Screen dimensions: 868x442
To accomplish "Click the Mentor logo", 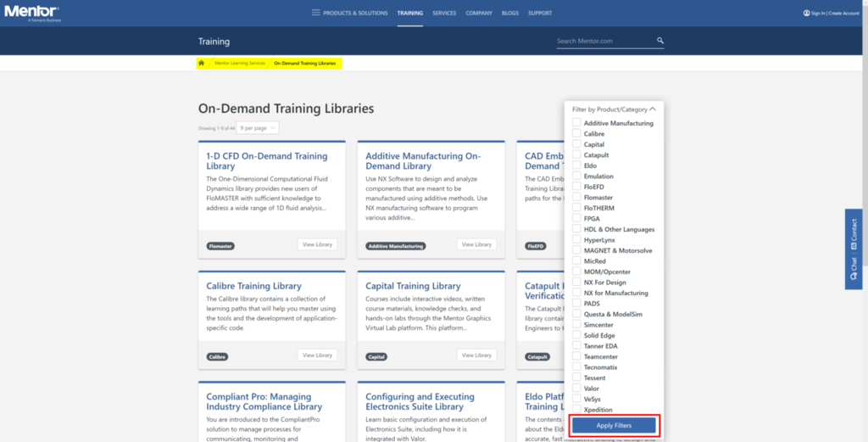I will click(x=33, y=14).
